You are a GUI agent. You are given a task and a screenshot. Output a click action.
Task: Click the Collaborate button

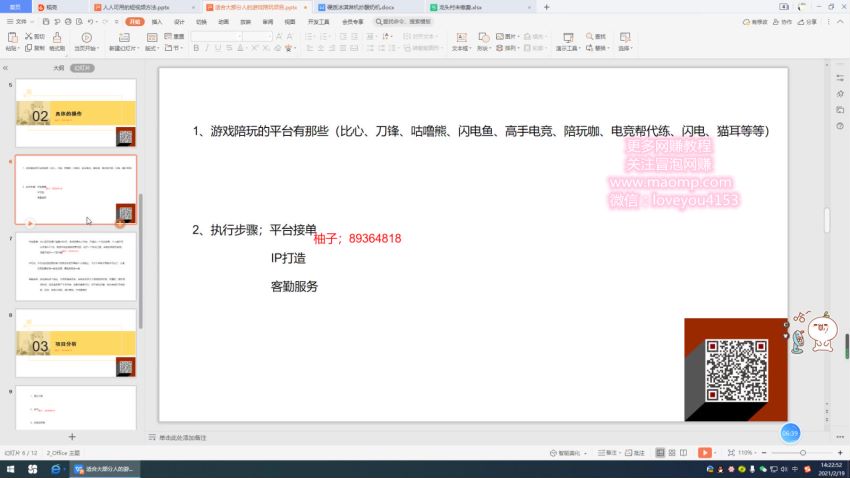click(782, 22)
